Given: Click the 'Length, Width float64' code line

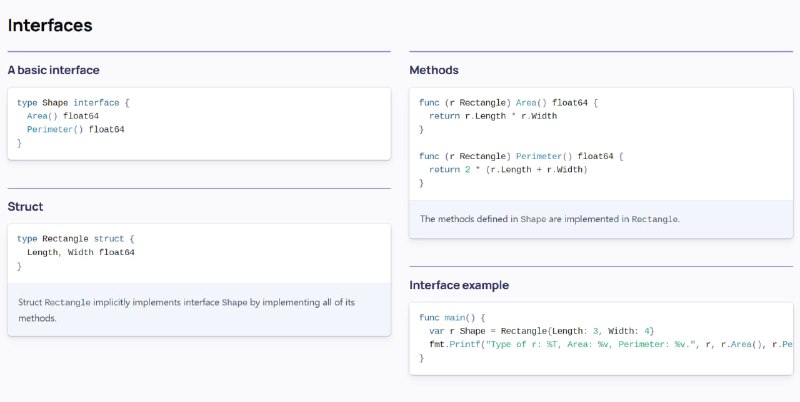Looking at the screenshot, I should pos(81,252).
